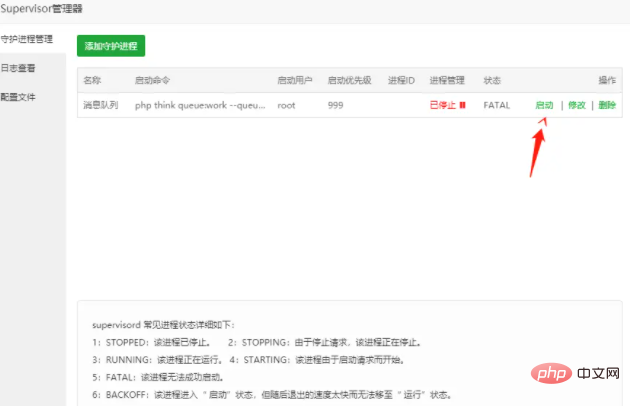This screenshot has width=630, height=406.
Task: Click the green 添加守护进程 button
Action: pyautogui.click(x=111, y=46)
